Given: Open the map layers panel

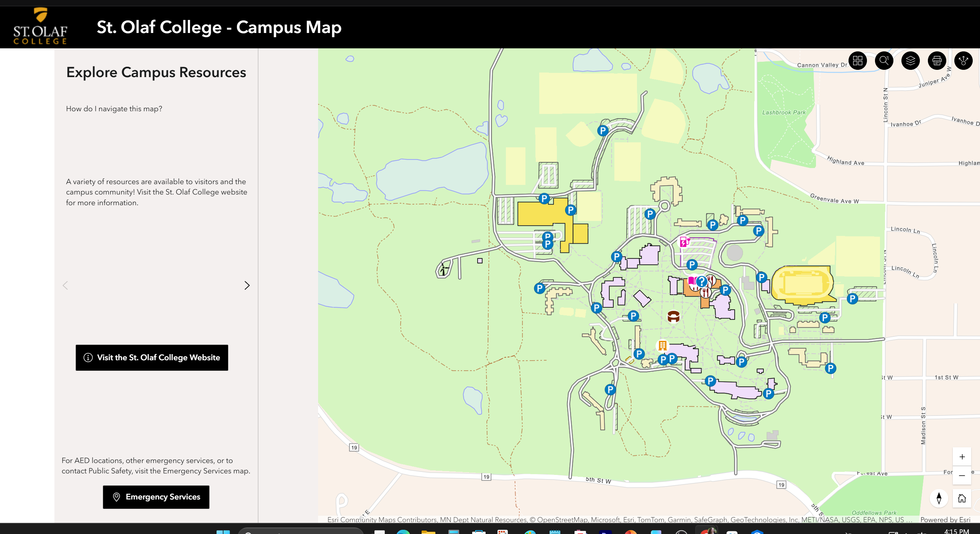Looking at the screenshot, I should point(911,61).
